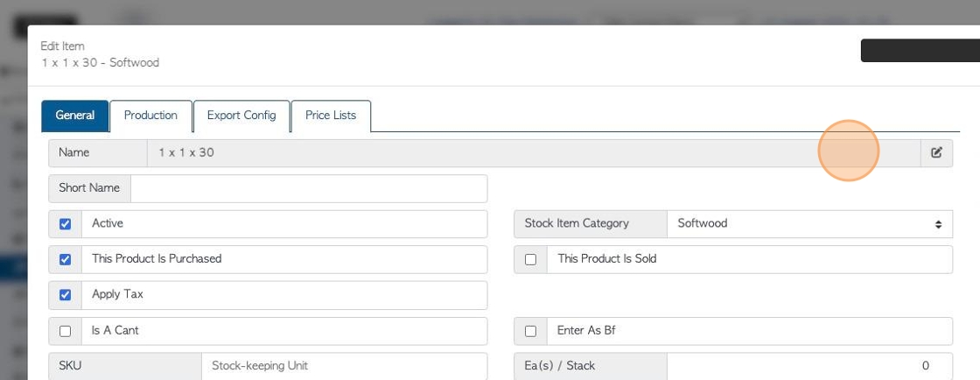The height and width of the screenshot is (380, 980).
Task: Check the This Product Is Sold box
Action: point(530,259)
